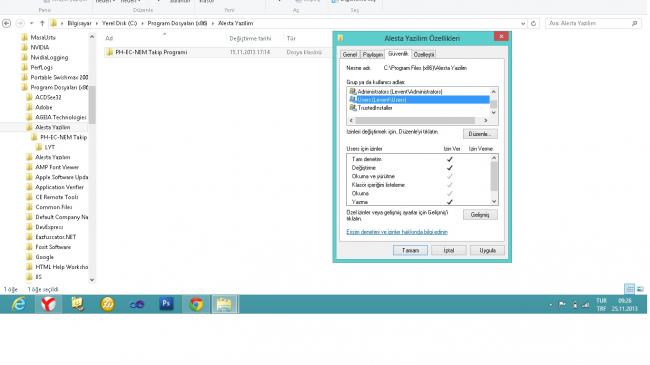This screenshot has width=650, height=365.
Task: Select DevExpress in folder tree
Action: tap(49, 227)
